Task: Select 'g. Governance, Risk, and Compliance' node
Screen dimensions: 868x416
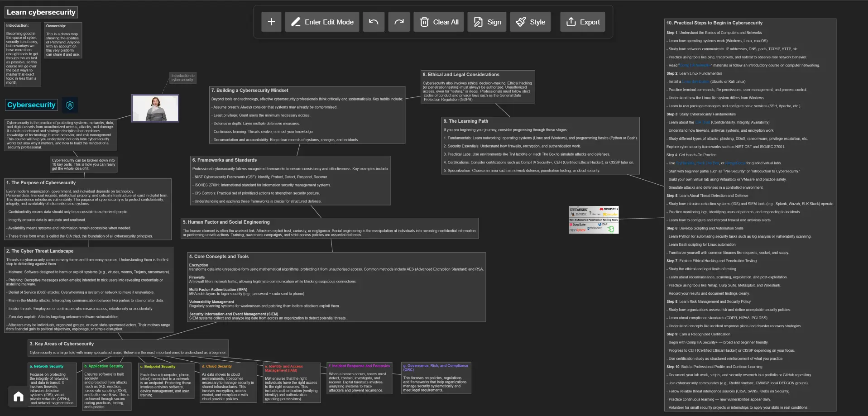Action: (436, 378)
